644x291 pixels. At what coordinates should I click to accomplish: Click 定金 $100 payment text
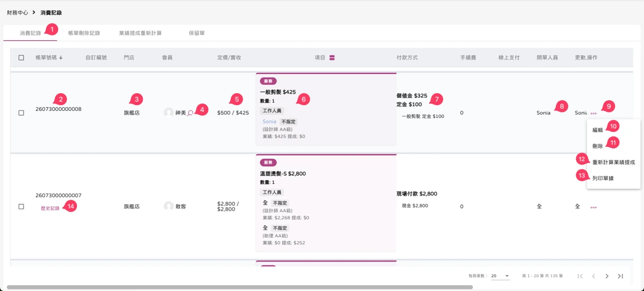[x=409, y=105]
